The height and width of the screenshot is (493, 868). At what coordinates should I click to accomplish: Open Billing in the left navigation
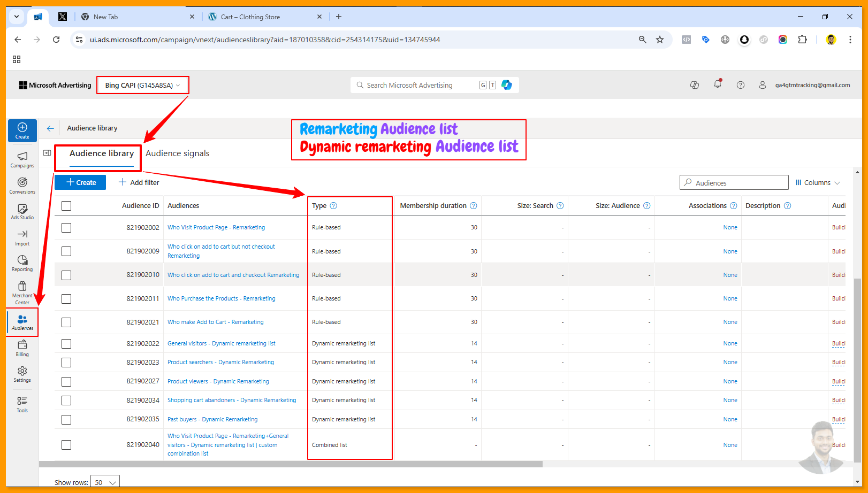(x=22, y=348)
